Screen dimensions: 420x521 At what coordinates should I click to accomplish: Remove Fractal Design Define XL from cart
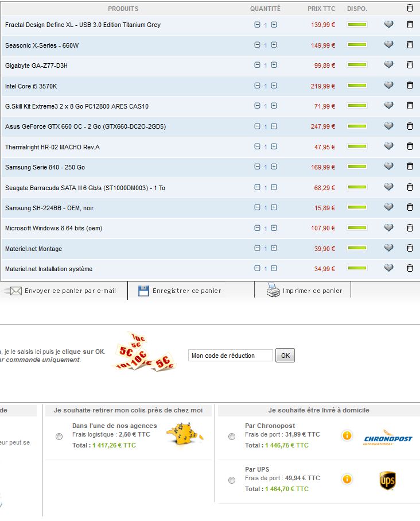pos(410,24)
